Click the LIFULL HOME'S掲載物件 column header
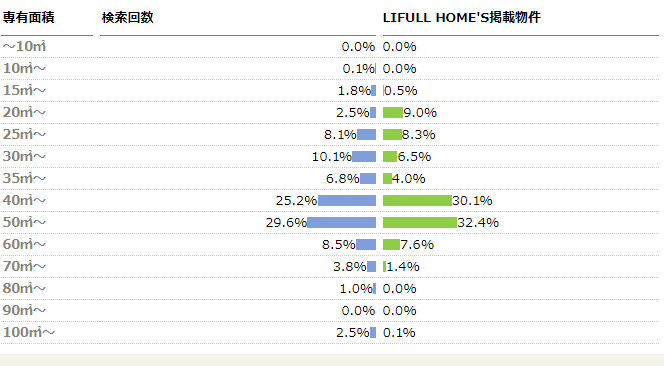The image size is (664, 366). [x=462, y=17]
